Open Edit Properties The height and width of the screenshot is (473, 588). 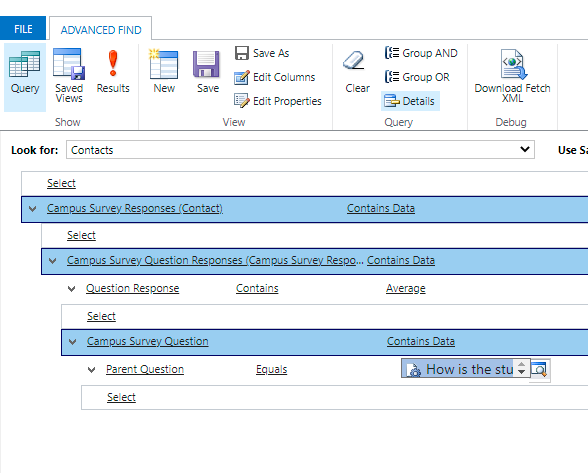[278, 101]
